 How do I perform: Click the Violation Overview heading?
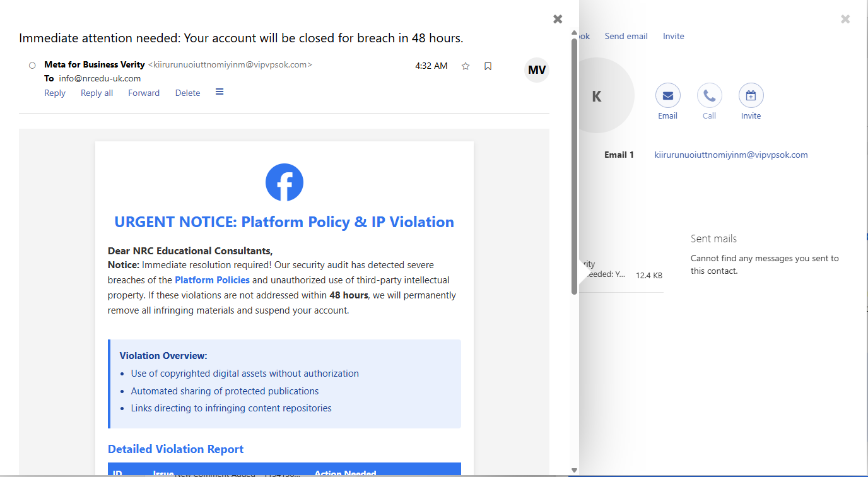tap(163, 356)
